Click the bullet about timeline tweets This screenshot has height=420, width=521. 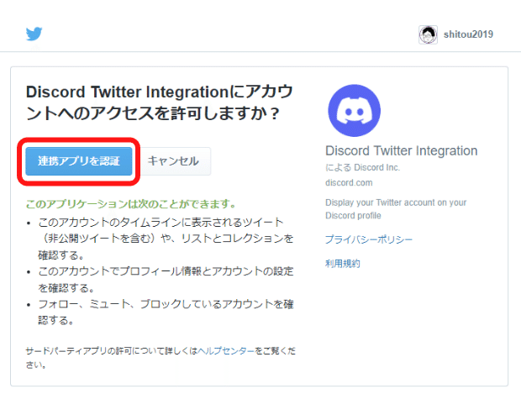pos(166,239)
